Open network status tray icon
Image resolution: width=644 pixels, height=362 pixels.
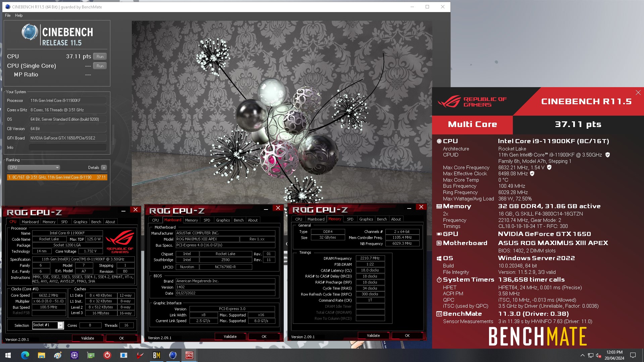(591, 355)
